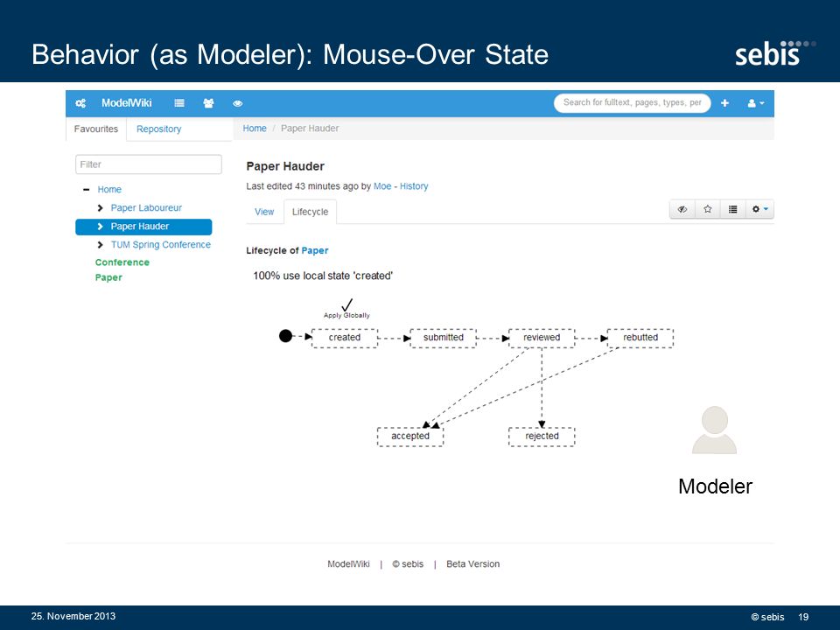Switch to the Repository tab
This screenshot has width=840, height=630.
click(158, 129)
